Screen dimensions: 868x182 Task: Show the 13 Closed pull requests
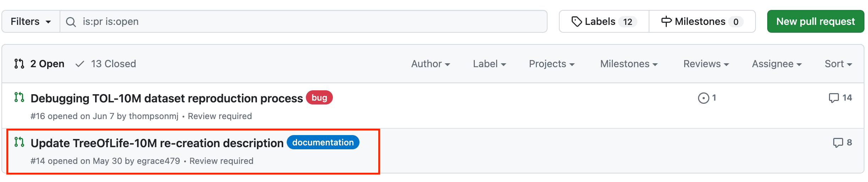tap(106, 64)
